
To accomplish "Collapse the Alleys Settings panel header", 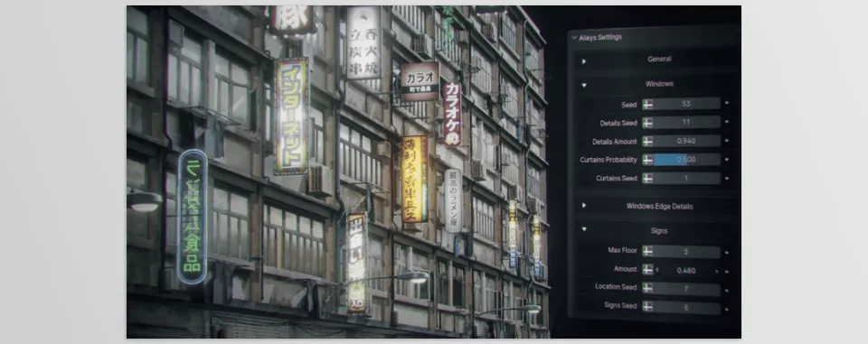I will [x=574, y=38].
